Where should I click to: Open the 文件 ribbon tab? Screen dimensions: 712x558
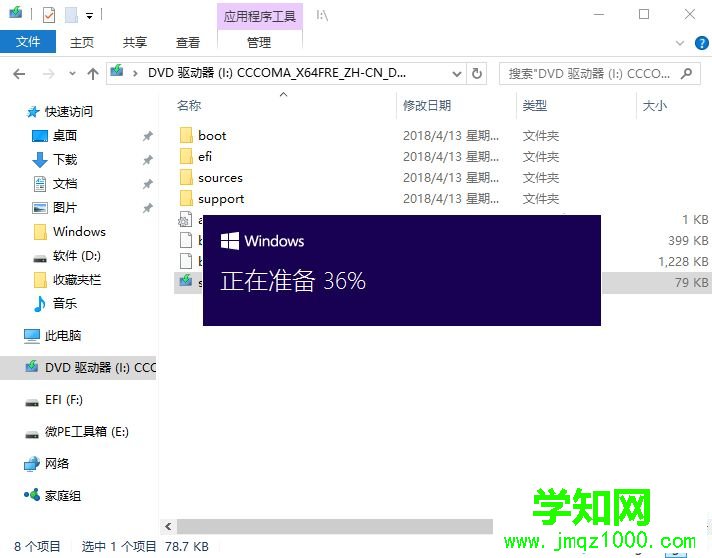(x=28, y=42)
